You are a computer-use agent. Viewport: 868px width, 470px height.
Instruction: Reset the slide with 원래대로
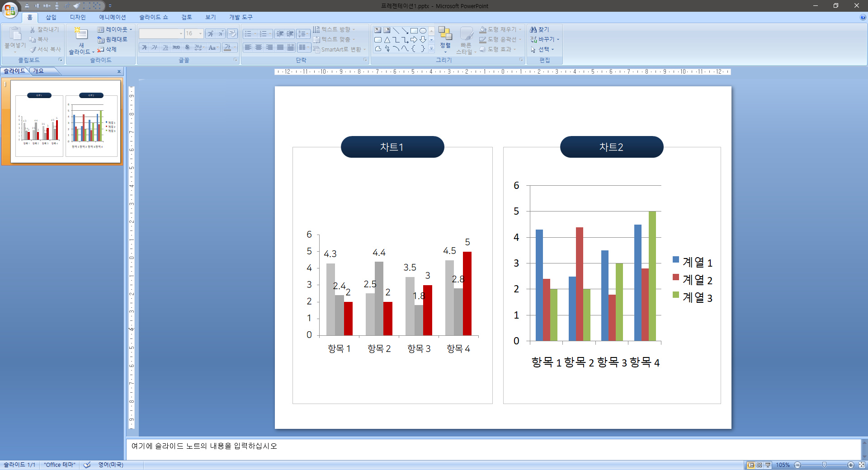(113, 40)
